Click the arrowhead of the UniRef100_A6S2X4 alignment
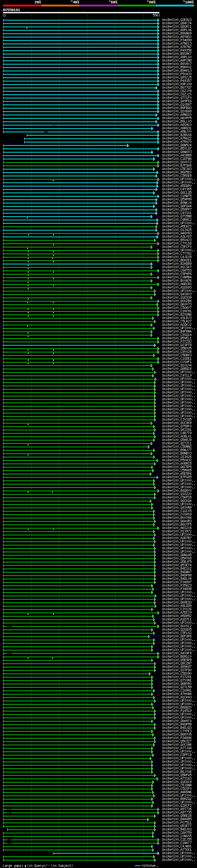Screen dimensions: 197x868 click(x=158, y=528)
